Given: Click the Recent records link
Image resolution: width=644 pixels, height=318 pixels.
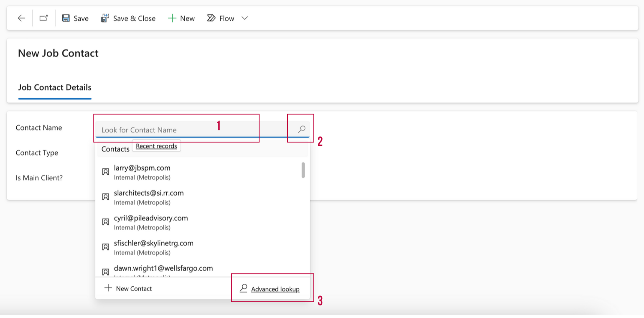Looking at the screenshot, I should tap(156, 146).
